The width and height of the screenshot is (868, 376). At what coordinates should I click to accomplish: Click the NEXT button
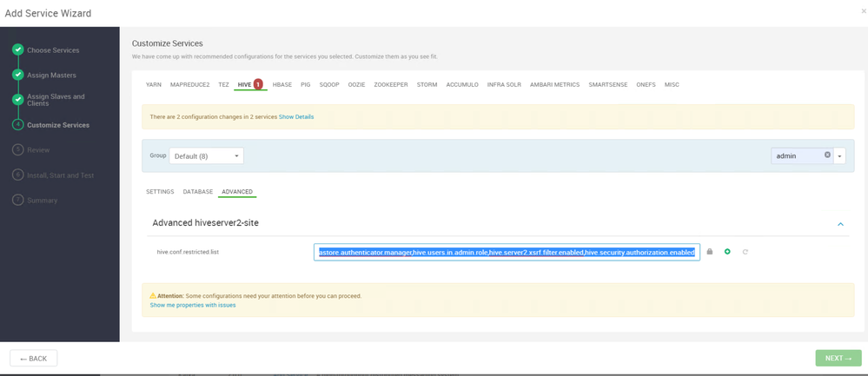838,359
